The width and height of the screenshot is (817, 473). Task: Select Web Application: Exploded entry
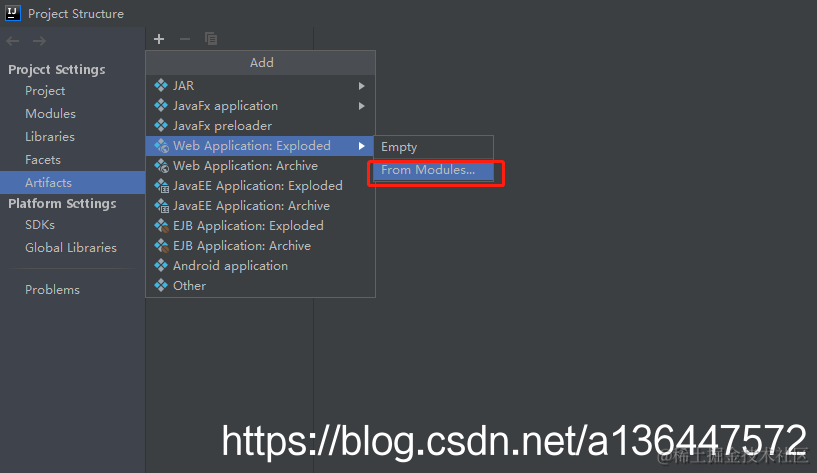pos(260,146)
